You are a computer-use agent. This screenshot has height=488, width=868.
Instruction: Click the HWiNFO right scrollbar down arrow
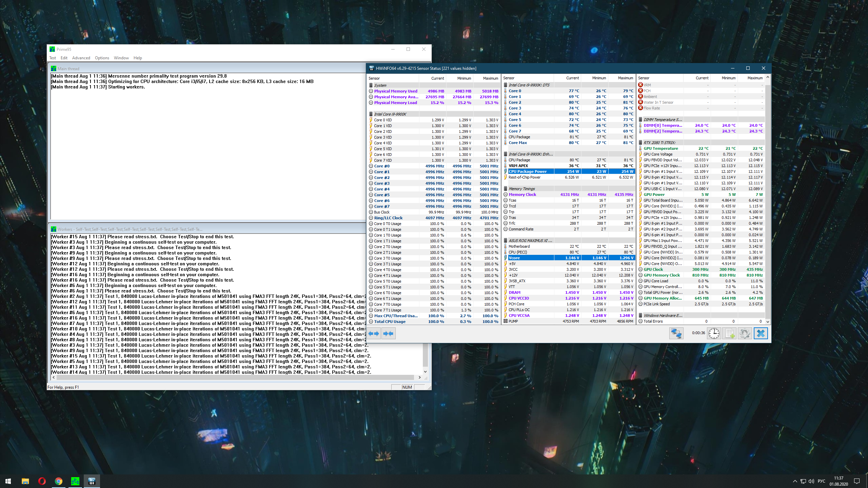click(768, 322)
